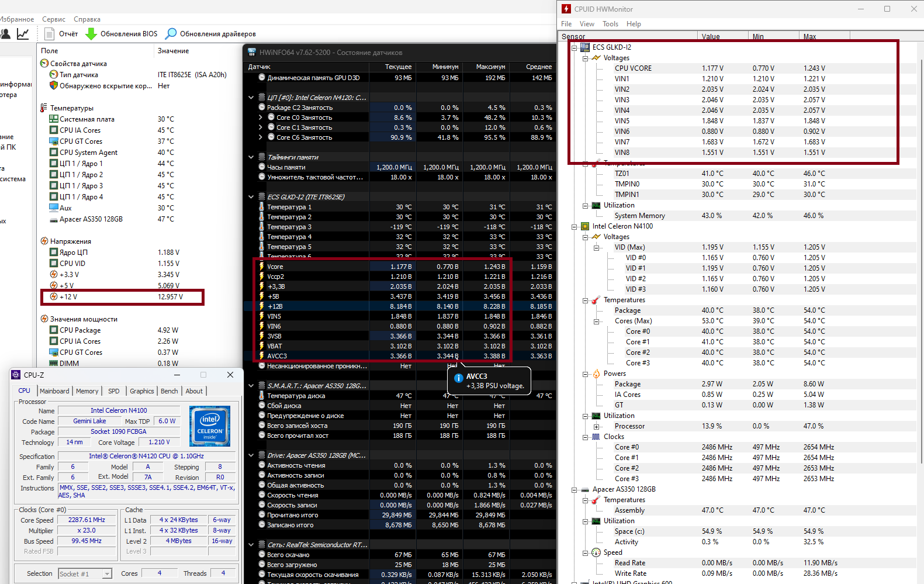
Task: Click the Clocks icon in HWMonitor tree
Action: tap(596, 436)
